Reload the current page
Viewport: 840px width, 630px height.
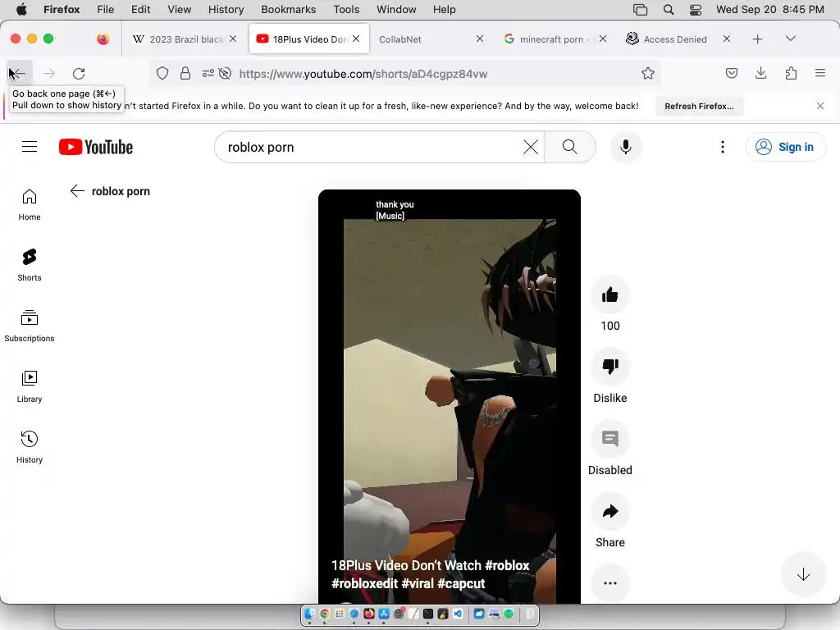(x=79, y=73)
